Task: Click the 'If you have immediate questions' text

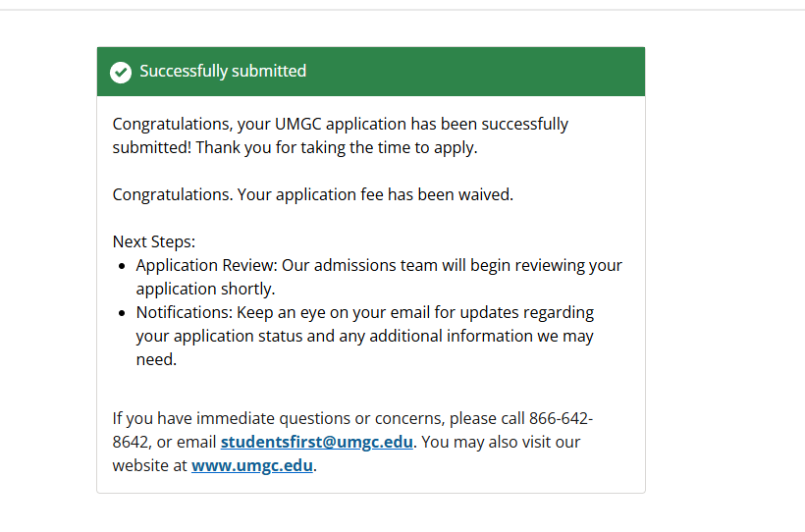Action: 352,442
